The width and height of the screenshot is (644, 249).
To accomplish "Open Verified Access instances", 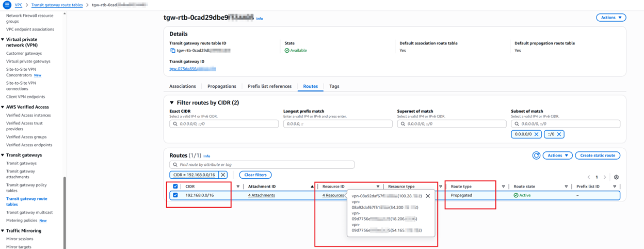I will pyautogui.click(x=28, y=115).
